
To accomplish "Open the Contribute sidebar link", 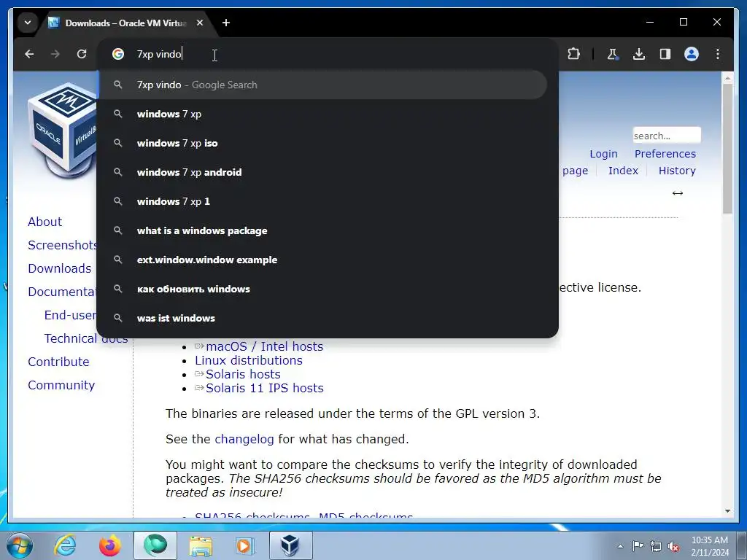I will 58,362.
